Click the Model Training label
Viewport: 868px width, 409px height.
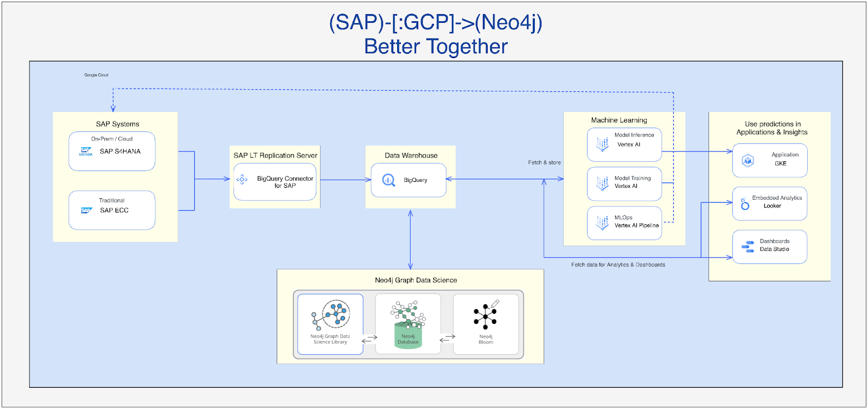[x=633, y=178]
